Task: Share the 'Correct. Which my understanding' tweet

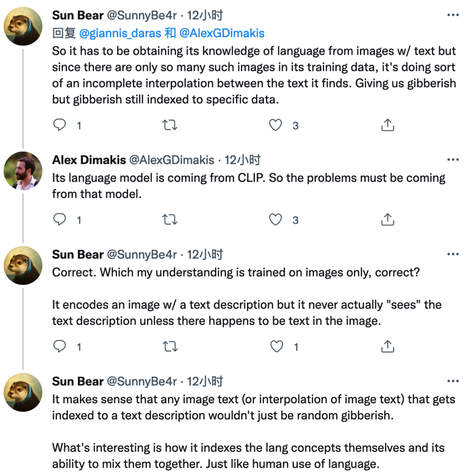Action: [x=387, y=347]
